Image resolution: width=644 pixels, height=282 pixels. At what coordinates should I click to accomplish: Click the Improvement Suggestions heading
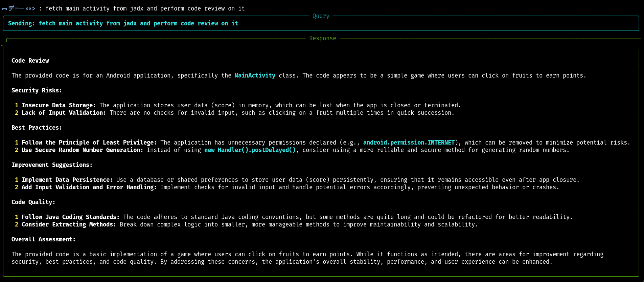(x=52, y=165)
